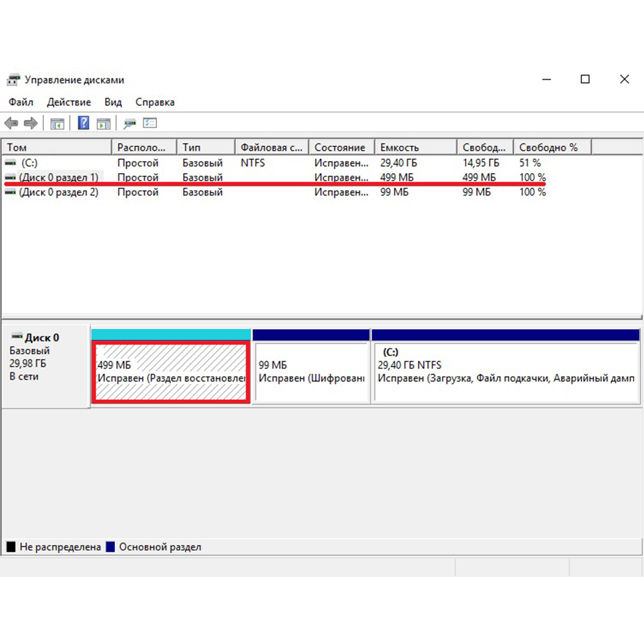Click the Back arrow toolbar icon
644x644 pixels.
click(x=11, y=124)
